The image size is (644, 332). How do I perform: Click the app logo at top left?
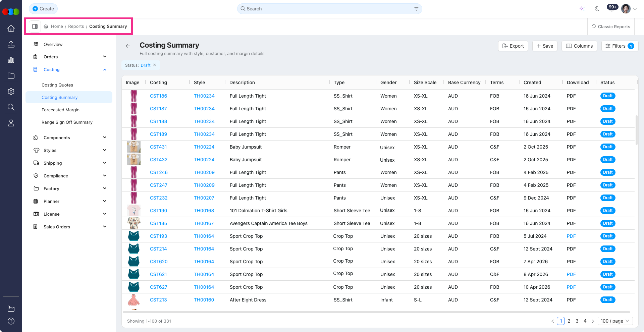click(11, 12)
